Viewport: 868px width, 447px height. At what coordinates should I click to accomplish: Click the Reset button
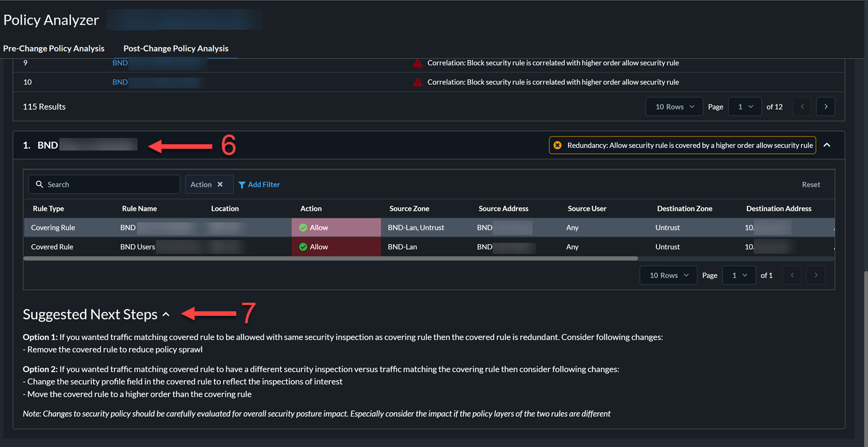click(811, 185)
